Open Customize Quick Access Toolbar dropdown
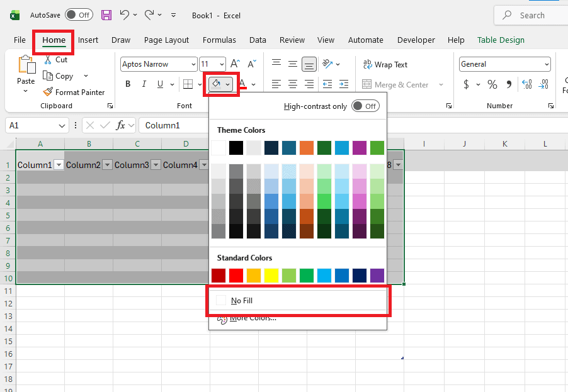568x392 pixels. coord(174,15)
